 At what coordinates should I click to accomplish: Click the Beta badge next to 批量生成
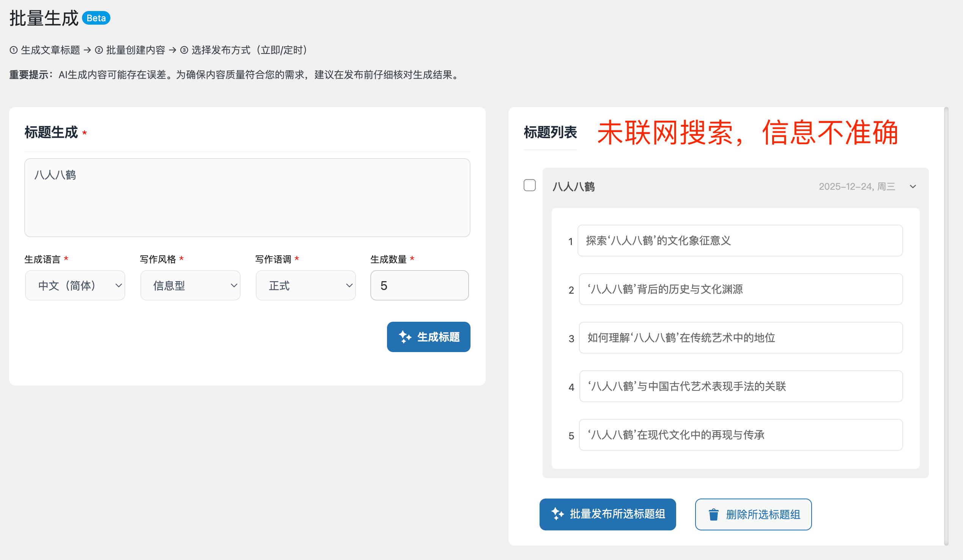point(96,17)
